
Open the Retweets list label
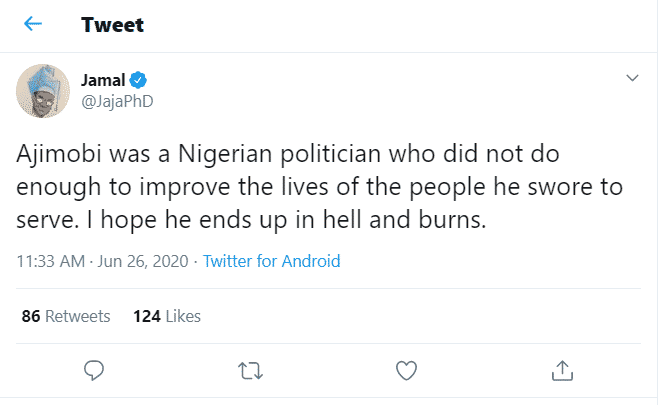click(77, 316)
